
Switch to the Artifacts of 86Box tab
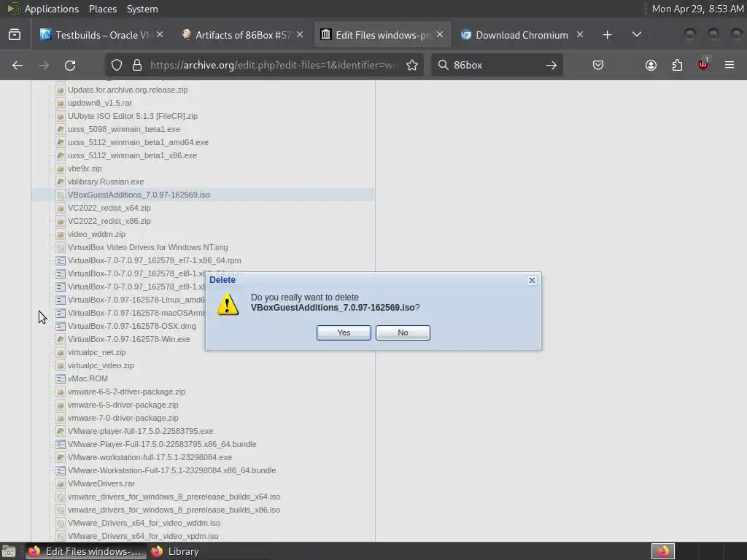[x=242, y=35]
